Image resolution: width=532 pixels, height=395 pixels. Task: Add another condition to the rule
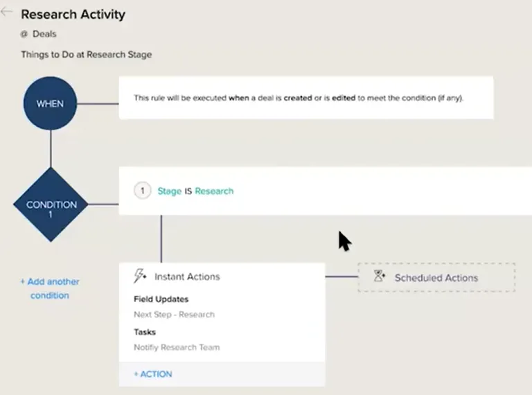[50, 288]
